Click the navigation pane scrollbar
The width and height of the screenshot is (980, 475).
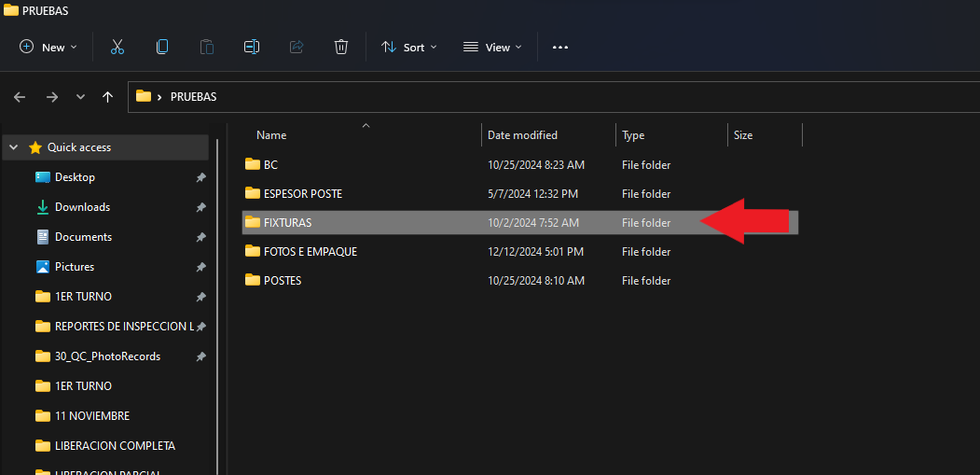[x=217, y=307]
